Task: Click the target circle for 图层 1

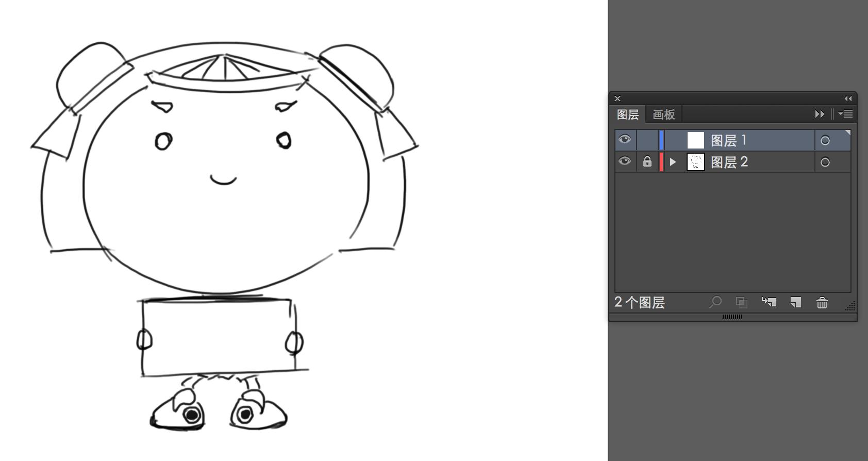Action: 825,140
